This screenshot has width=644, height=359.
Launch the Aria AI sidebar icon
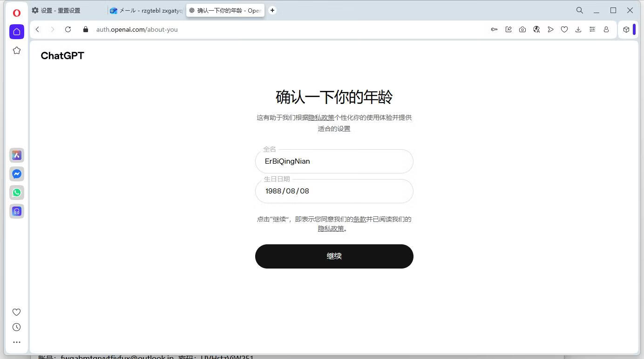pos(17,155)
